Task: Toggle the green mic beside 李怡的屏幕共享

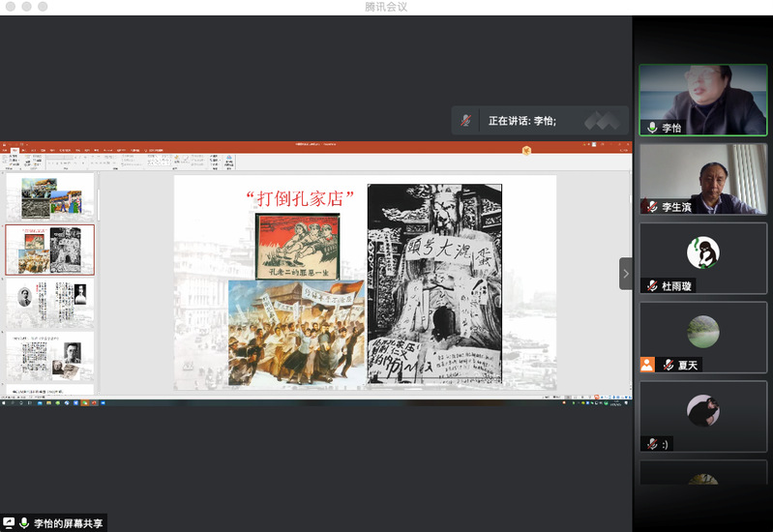Action: 24,523
